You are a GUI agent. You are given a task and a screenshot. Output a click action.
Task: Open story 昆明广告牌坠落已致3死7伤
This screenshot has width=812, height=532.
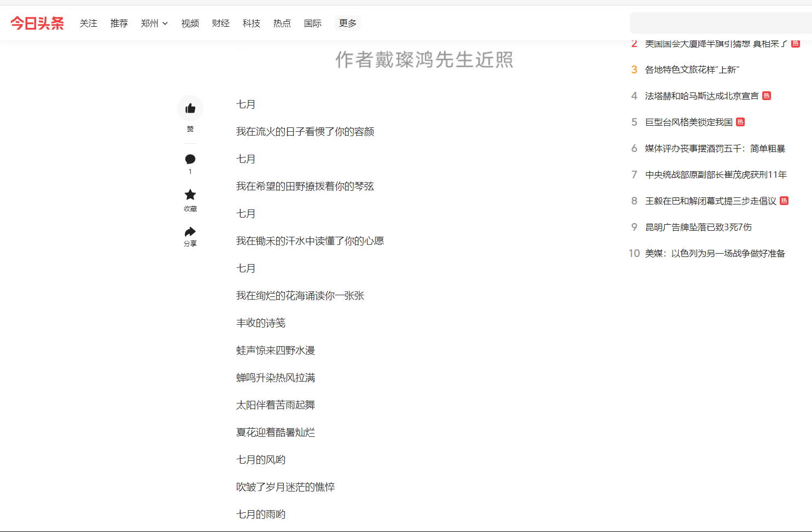coord(699,227)
